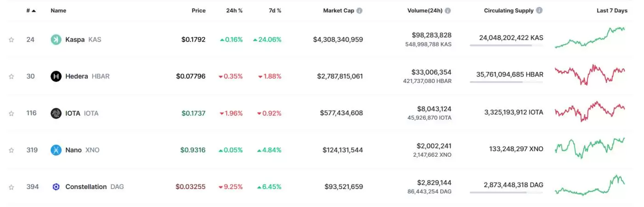Sort by the # rank column arrow

click(x=34, y=11)
